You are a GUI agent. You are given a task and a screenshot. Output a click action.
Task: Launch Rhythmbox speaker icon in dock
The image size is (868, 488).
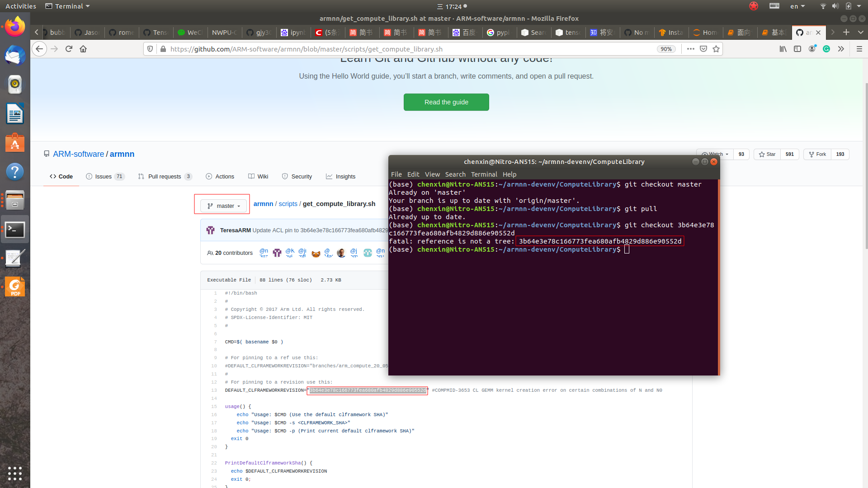click(x=15, y=84)
